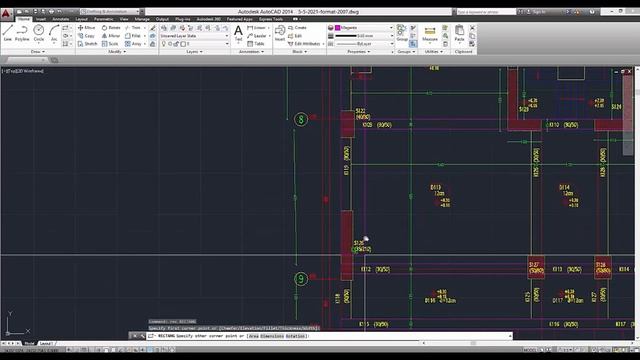The image size is (640, 360).
Task: Open the Insert ribbon tab
Action: (41, 19)
